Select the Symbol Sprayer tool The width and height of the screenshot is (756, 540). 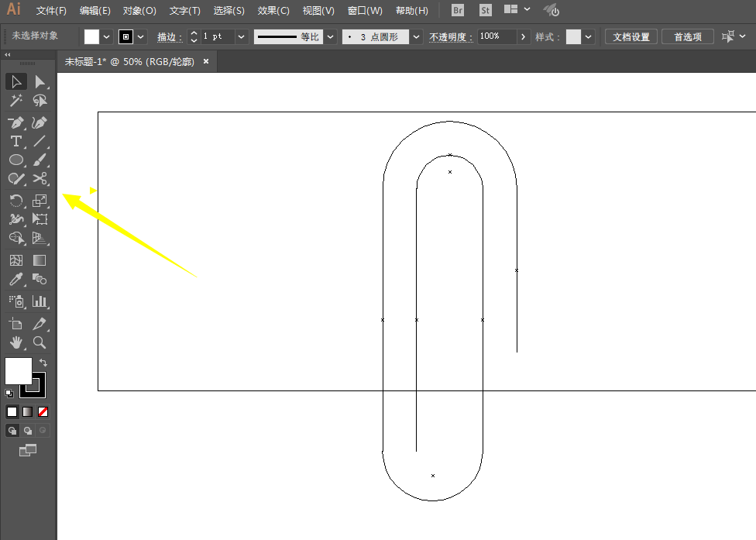pos(16,301)
